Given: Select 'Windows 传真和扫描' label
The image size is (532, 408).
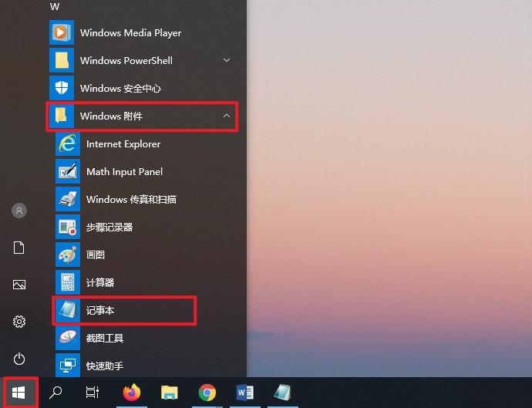Looking at the screenshot, I should (x=131, y=199).
